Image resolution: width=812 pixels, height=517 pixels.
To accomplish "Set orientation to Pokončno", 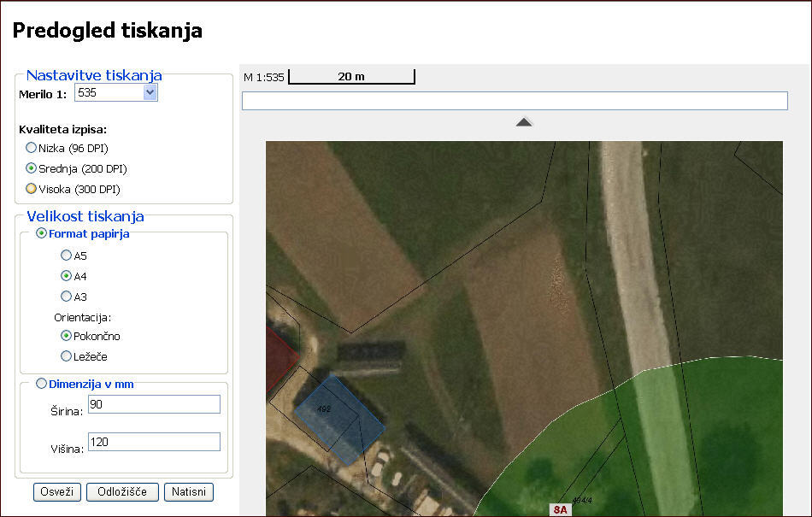I will (66, 336).
